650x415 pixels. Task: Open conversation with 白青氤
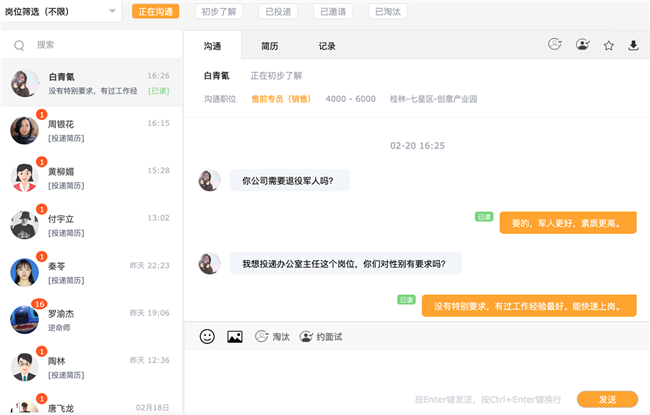pyautogui.click(x=92, y=83)
